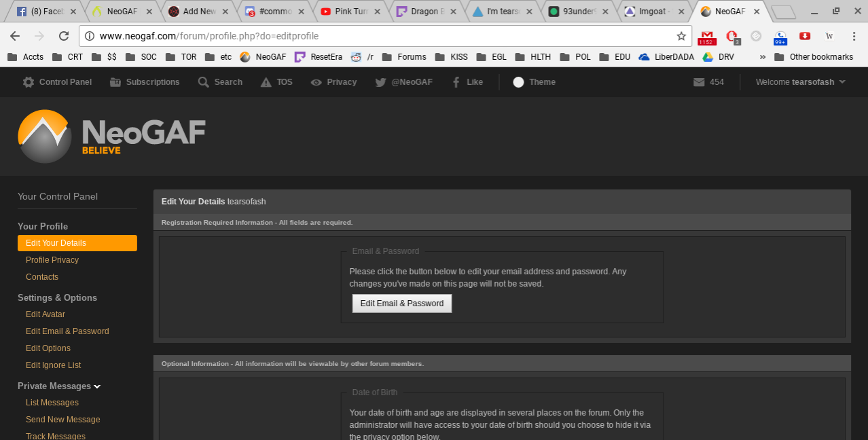Open the CRT bookmark folder
Viewport: 868px width, 440px height.
point(67,57)
